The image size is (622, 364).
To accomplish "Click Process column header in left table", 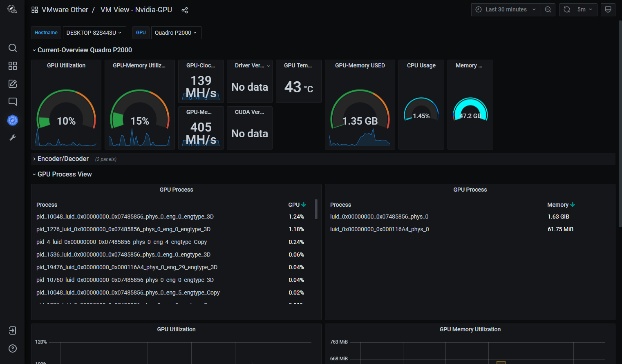I will (x=47, y=205).
